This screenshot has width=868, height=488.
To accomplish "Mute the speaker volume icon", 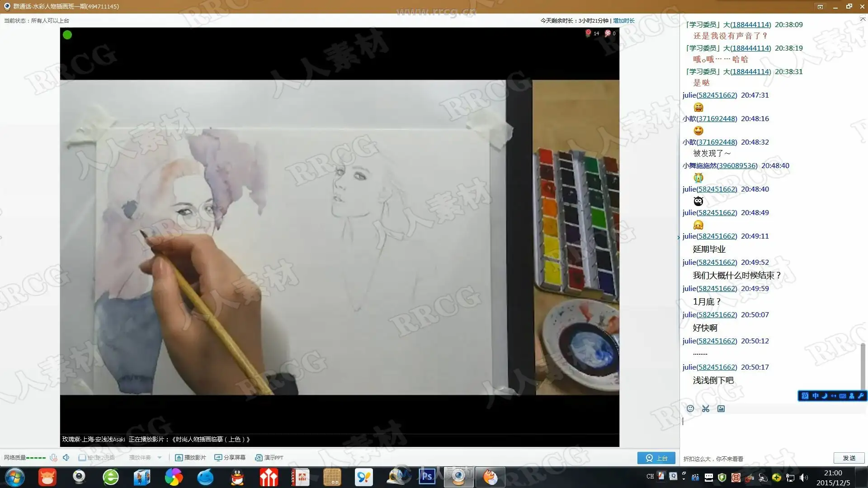I will point(66,458).
